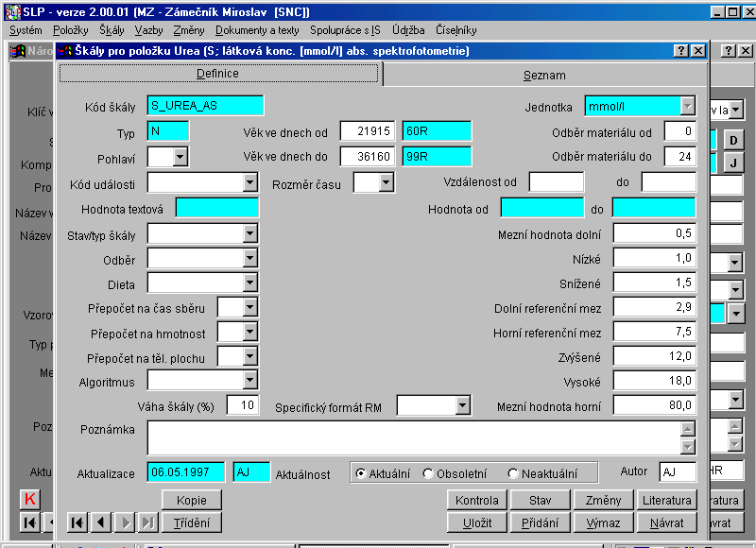
Task: Click the Kontrola button
Action: pyautogui.click(x=476, y=500)
